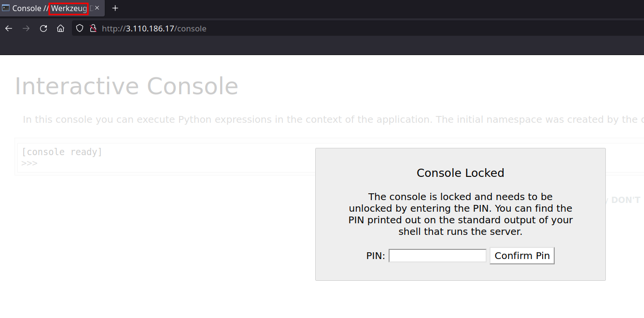This screenshot has width=644, height=318.
Task: Click into the PIN input field
Action: coord(437,256)
